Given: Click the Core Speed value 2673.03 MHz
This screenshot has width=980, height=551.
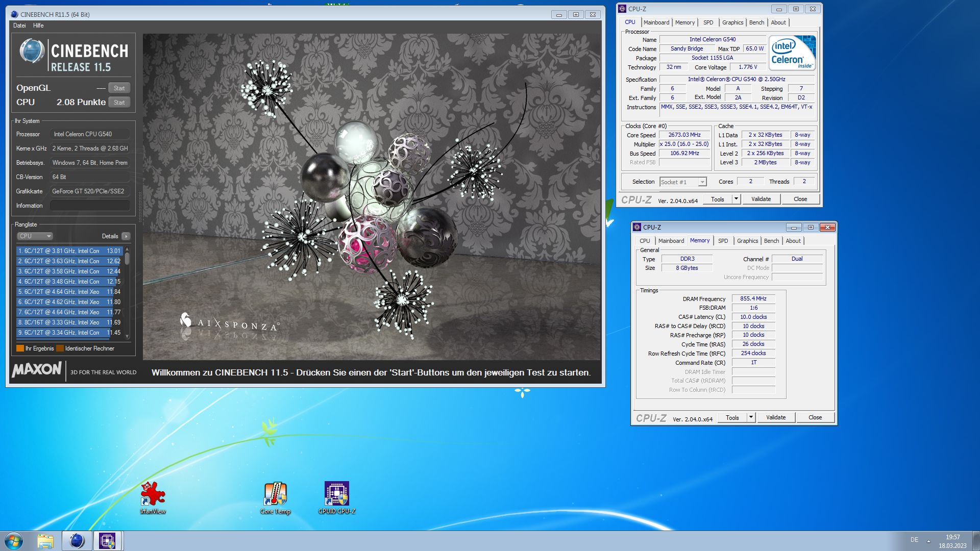Looking at the screenshot, I should 684,135.
